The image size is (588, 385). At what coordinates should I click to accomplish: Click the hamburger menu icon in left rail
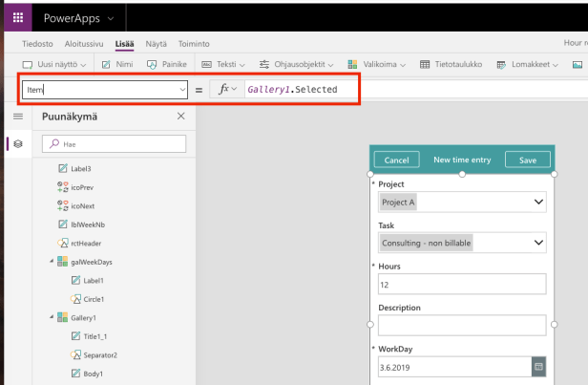[17, 116]
